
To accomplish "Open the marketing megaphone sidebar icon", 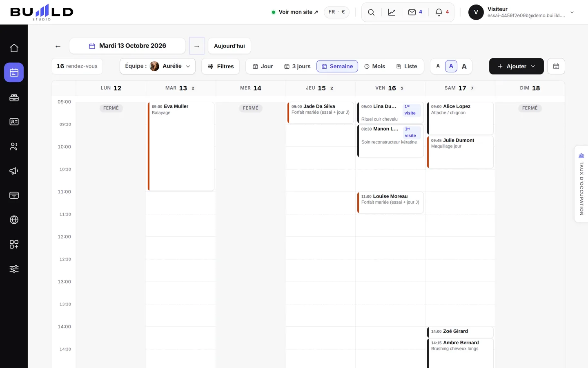I will (14, 171).
